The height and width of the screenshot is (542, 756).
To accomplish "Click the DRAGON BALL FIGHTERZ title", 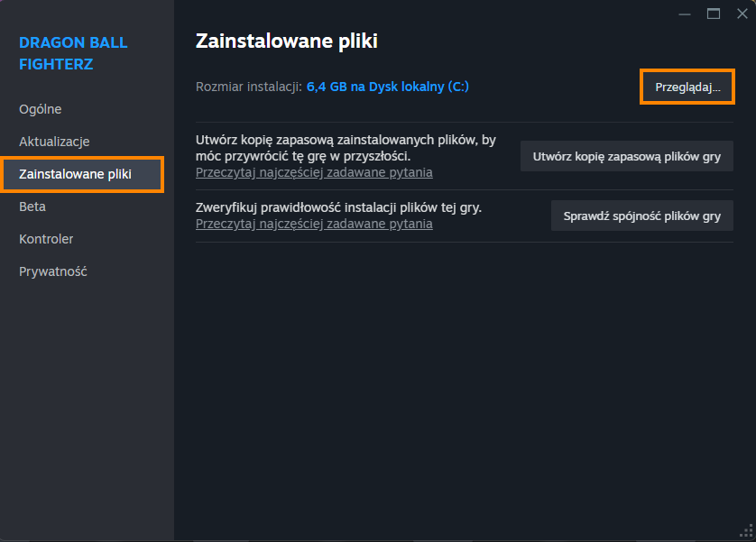I will [73, 53].
